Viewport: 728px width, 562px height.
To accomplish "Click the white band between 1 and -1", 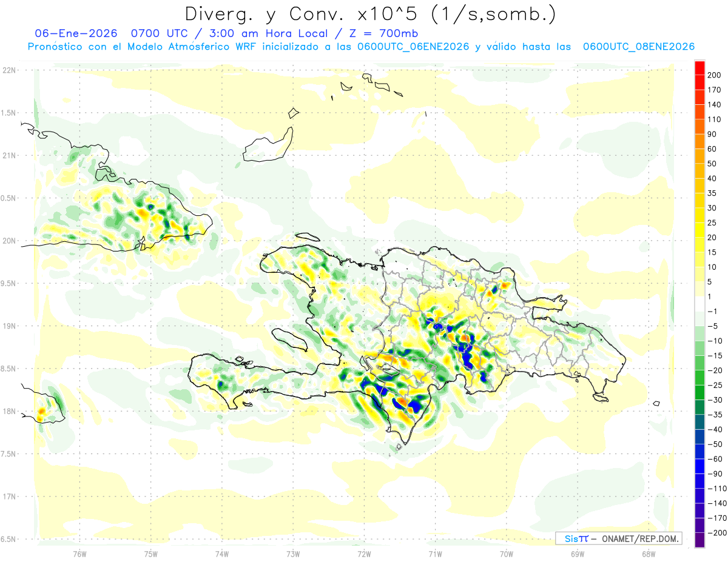I will [700, 304].
